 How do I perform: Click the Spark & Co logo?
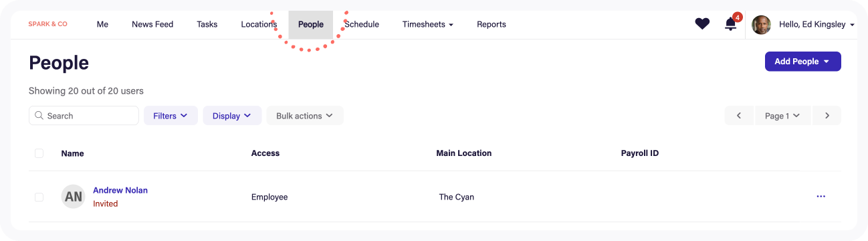[x=47, y=24]
